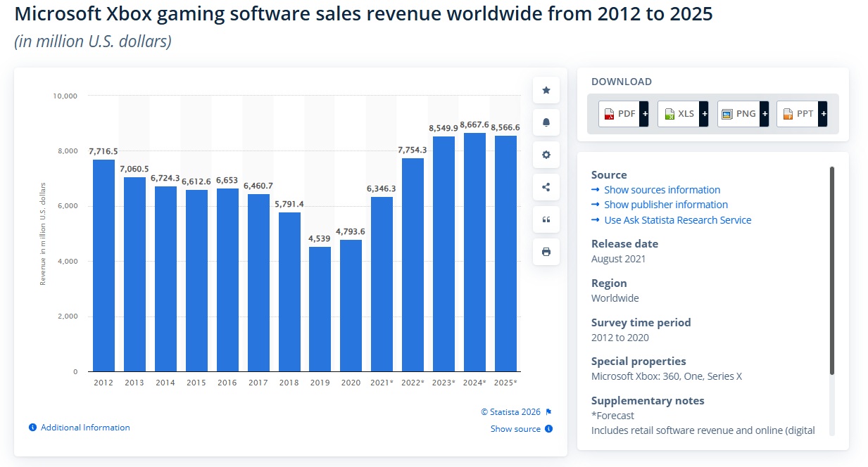Click the 2012 to 2020 survey period
Image resolution: width=868 pixels, height=467 pixels.
coord(620,338)
